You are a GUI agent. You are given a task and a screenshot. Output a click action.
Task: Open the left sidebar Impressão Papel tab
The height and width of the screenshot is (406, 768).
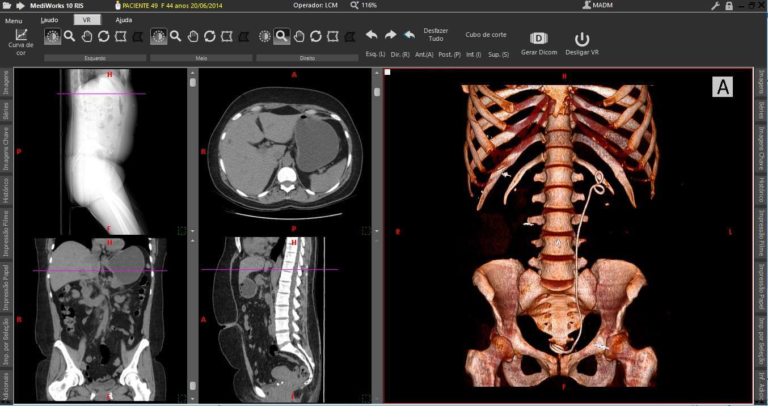5,287
